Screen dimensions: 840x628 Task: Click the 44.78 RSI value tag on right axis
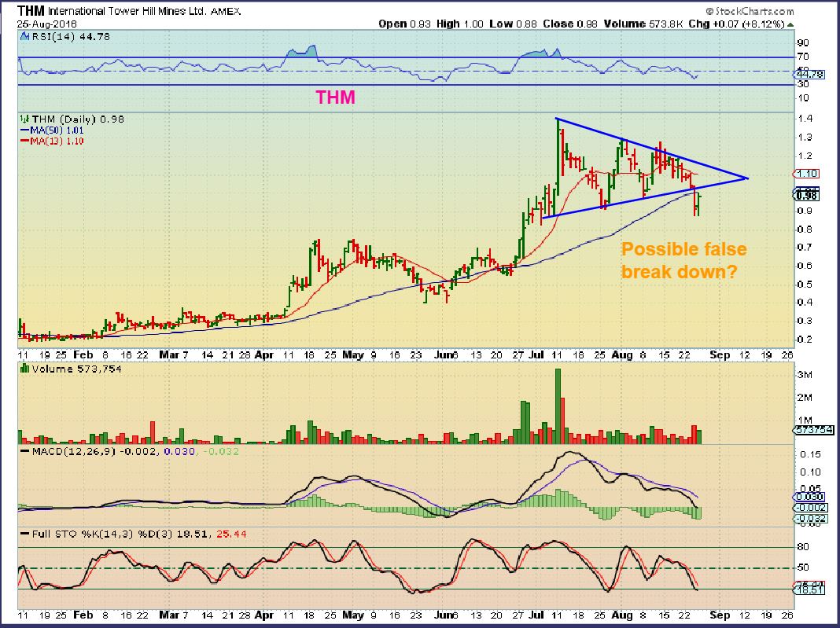809,75
